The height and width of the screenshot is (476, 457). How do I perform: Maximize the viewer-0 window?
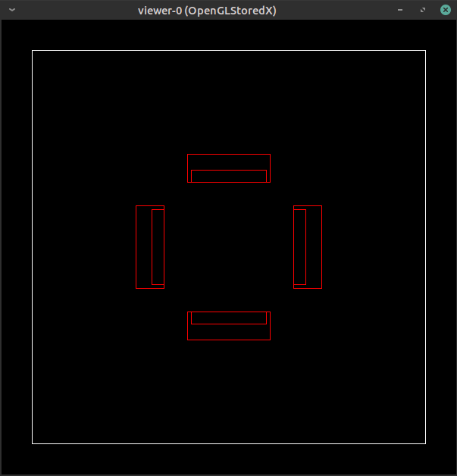423,10
